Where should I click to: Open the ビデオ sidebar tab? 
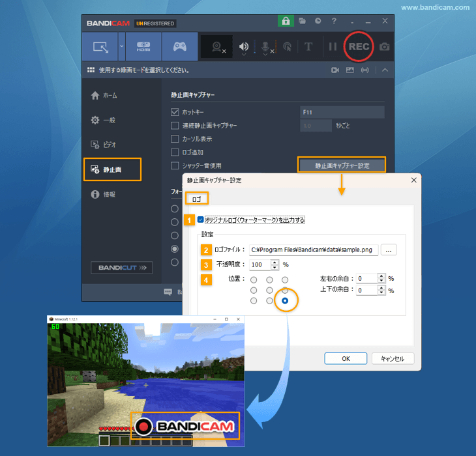tap(103, 145)
